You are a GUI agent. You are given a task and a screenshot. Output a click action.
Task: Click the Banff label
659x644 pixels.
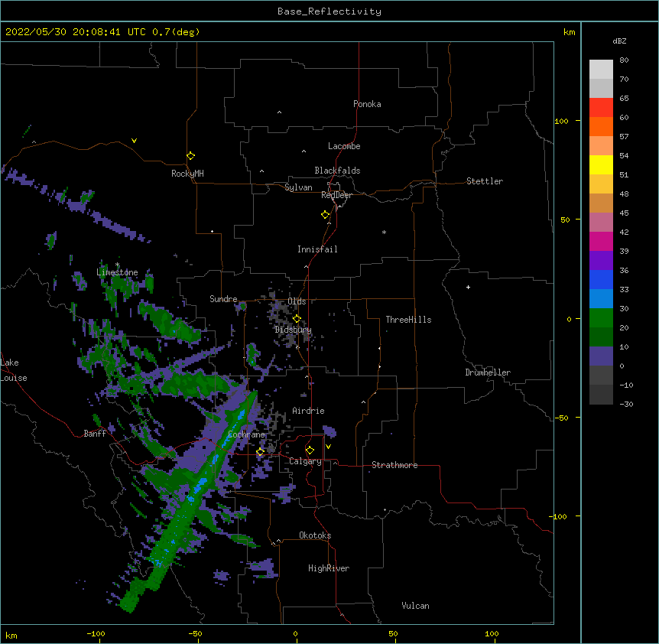[95, 434]
